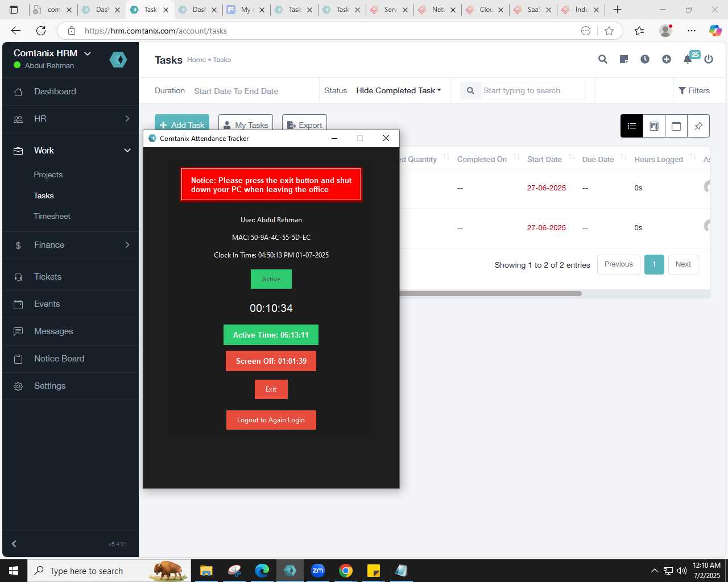The height and width of the screenshot is (582, 728).
Task: Open the Comtanix HRM workspace dropdown arrow
Action: tap(88, 53)
